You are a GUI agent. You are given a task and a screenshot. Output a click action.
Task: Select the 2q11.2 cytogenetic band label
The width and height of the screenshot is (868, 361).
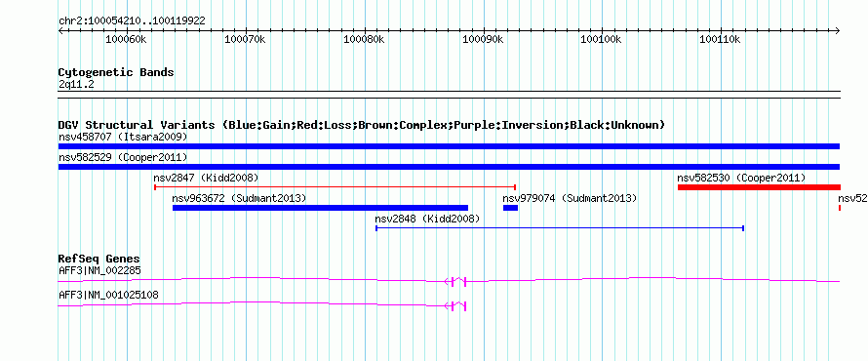click(76, 85)
